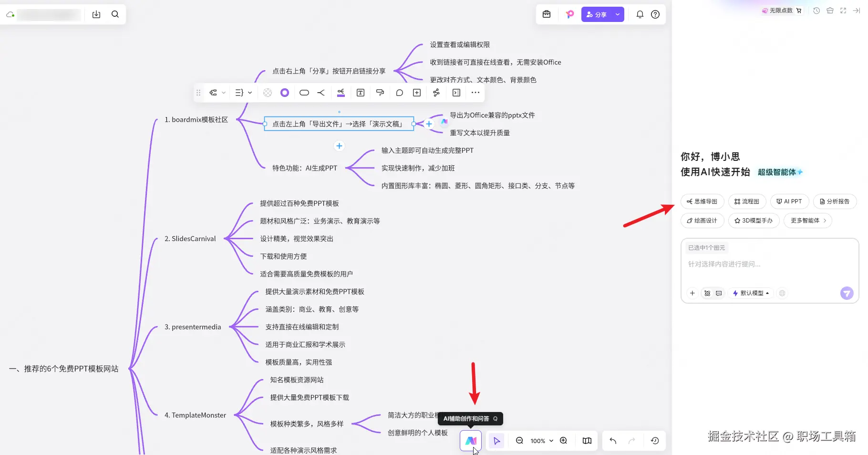Open the search magnifier at top left
The image size is (868, 455).
(x=115, y=14)
